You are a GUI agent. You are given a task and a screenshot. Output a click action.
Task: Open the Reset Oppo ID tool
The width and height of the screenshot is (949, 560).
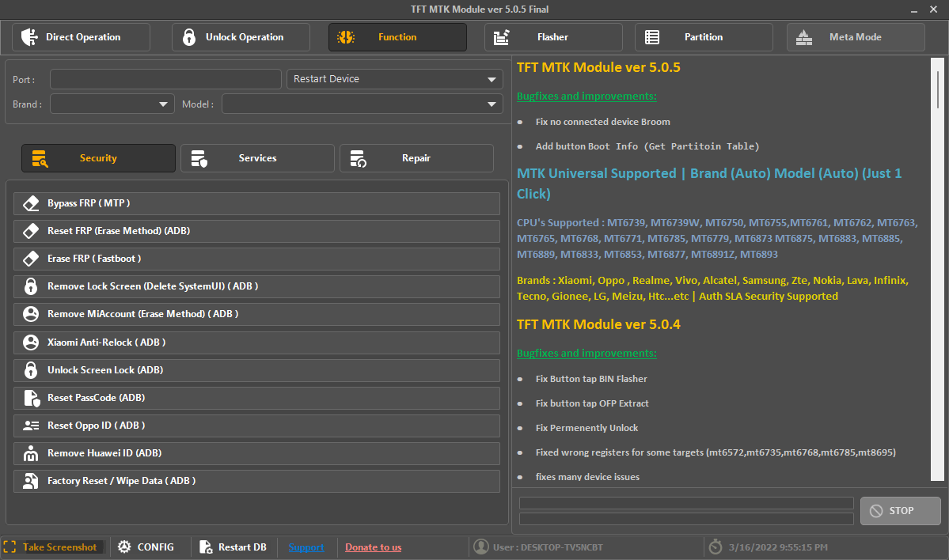pos(30,425)
